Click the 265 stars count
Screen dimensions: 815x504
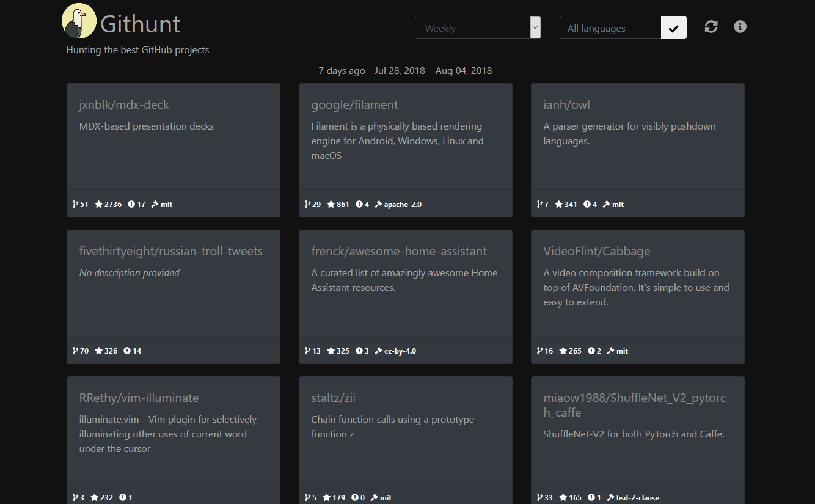[x=575, y=351]
